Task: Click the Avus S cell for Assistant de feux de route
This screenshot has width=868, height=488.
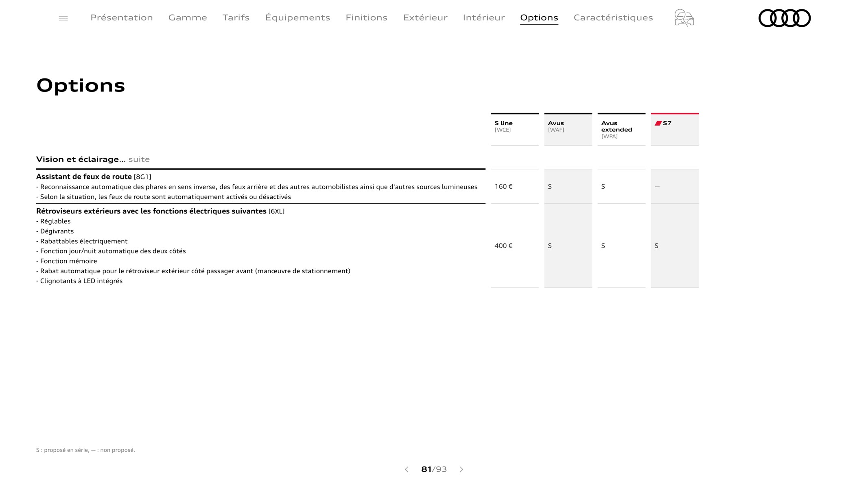Action: 568,186
